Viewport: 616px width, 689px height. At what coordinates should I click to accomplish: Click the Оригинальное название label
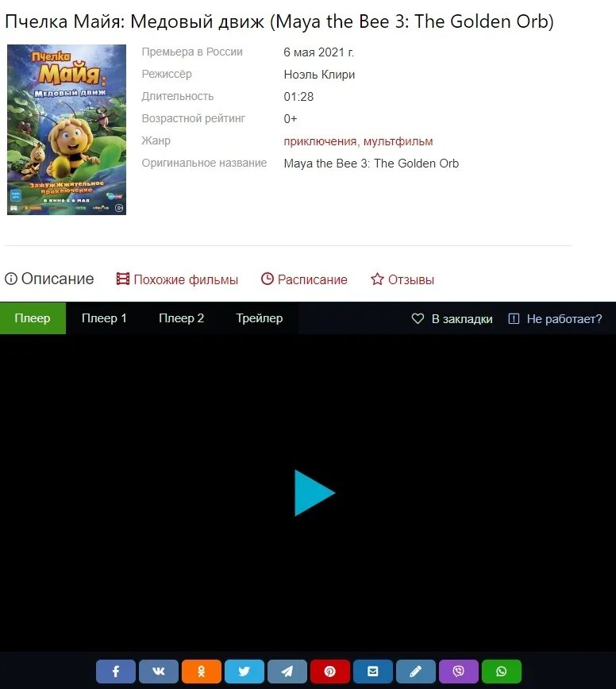[x=204, y=163]
